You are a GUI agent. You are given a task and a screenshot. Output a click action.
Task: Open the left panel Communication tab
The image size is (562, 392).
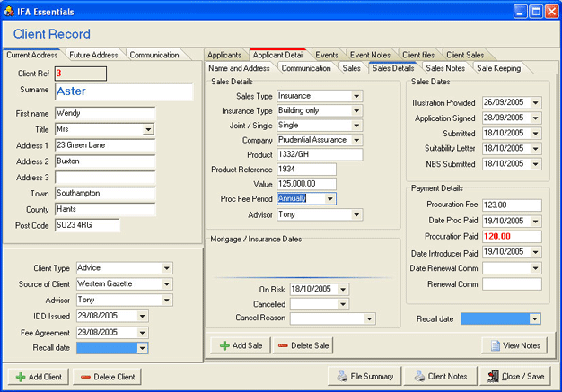point(154,55)
